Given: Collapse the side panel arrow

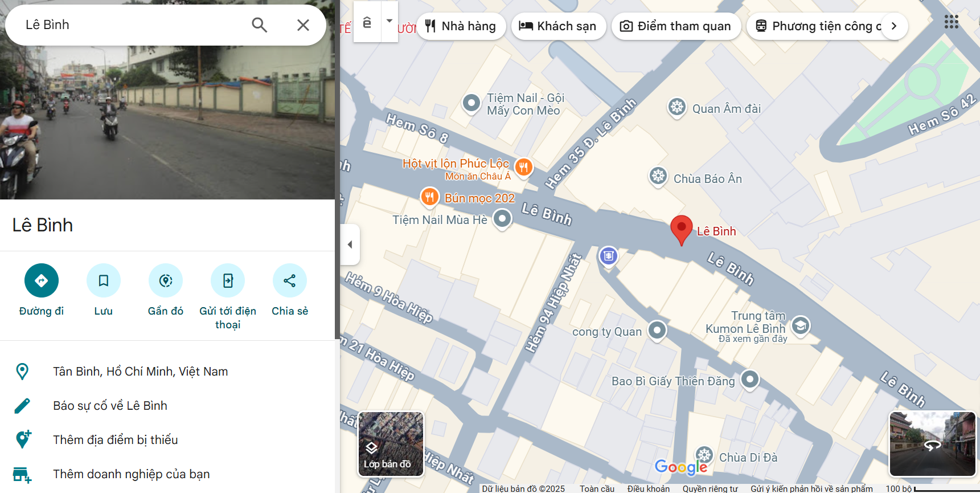Looking at the screenshot, I should point(350,245).
